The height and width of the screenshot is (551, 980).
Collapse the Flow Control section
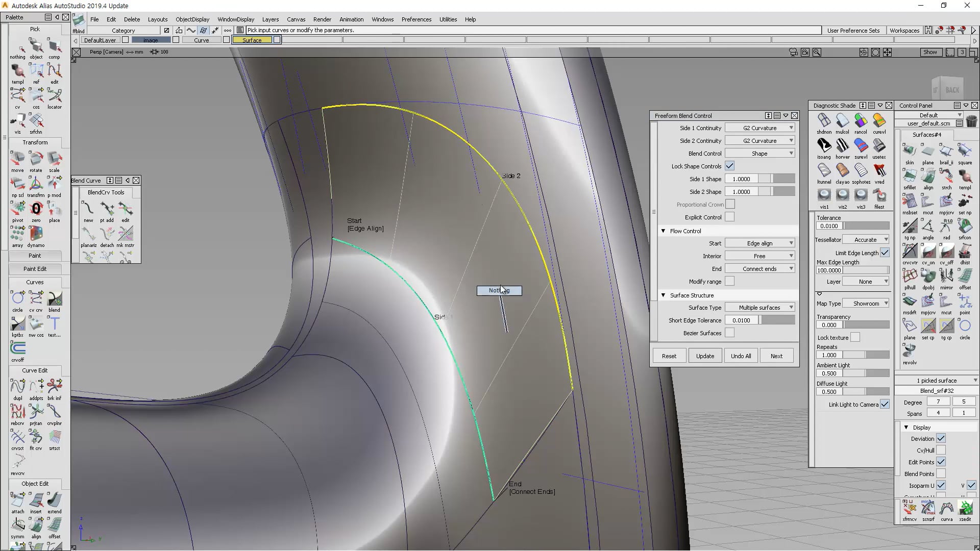point(663,231)
